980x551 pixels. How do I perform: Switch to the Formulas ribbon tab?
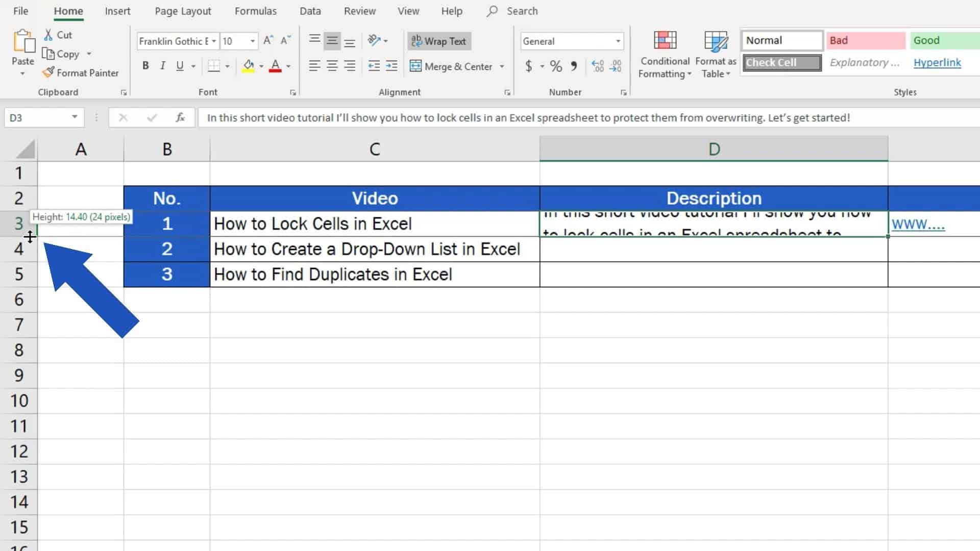tap(255, 11)
